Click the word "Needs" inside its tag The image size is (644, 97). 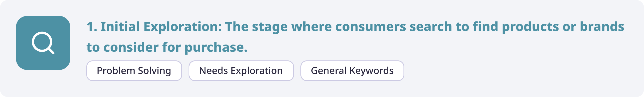[x=213, y=71]
